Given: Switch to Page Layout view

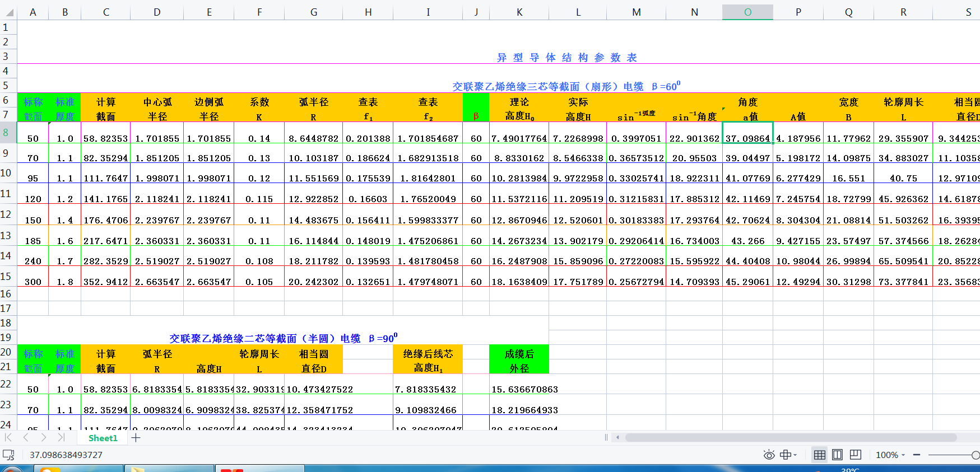Looking at the screenshot, I should click(837, 455).
